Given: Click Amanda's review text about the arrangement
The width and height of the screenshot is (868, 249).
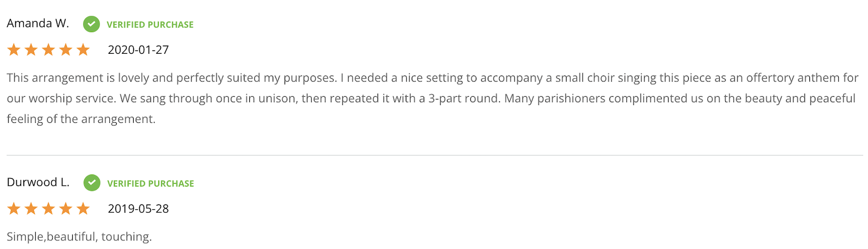Looking at the screenshot, I should [433, 98].
